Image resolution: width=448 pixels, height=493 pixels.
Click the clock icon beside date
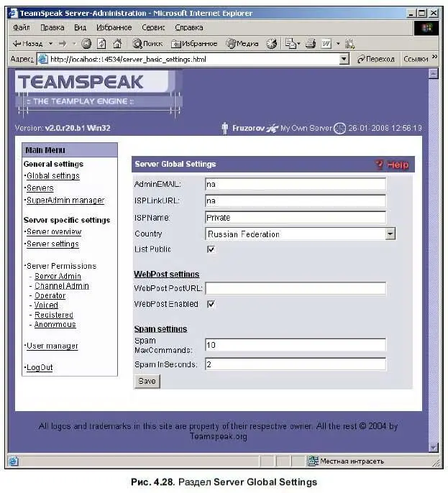(x=339, y=128)
